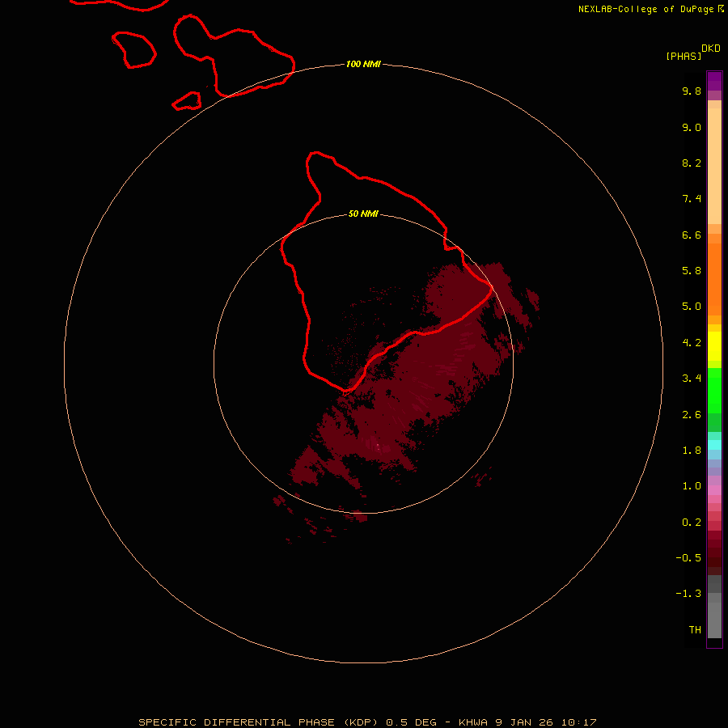
Task: Click the bright pixel in the southern echo
Action: [x=378, y=447]
